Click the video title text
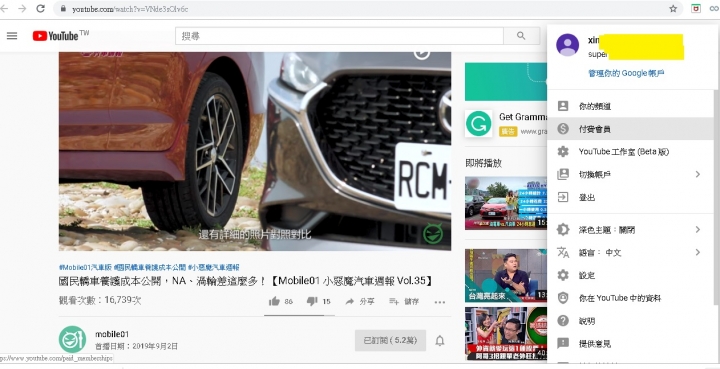Image resolution: width=720 pixels, height=369 pixels. coord(246,280)
